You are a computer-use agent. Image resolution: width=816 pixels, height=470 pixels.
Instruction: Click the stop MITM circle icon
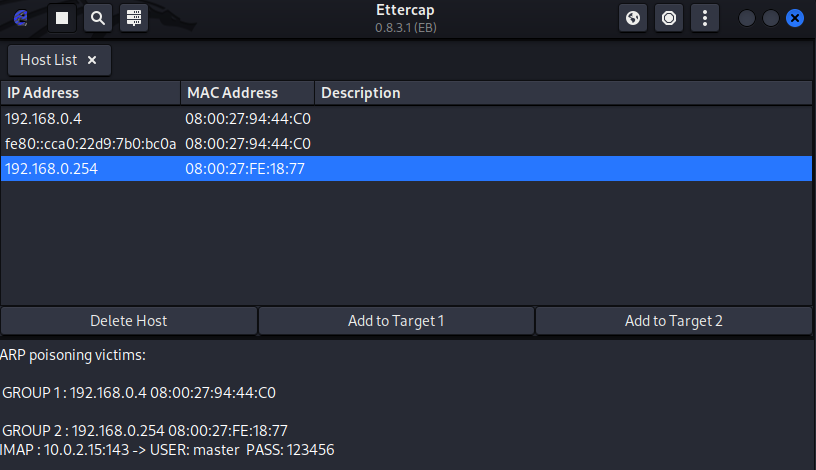[x=669, y=18]
